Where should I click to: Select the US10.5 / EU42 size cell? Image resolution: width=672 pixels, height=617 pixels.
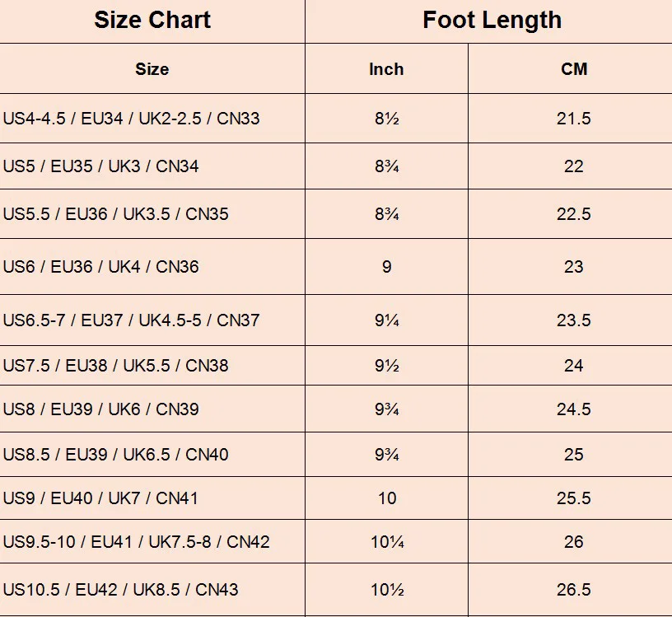point(152,590)
